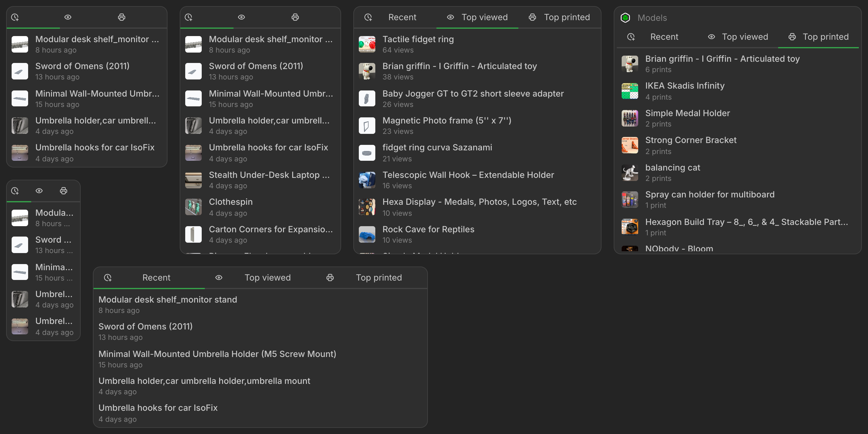Open the Top printed tab in the thumbnail-less panel
This screenshot has height=434, width=868.
(372, 278)
